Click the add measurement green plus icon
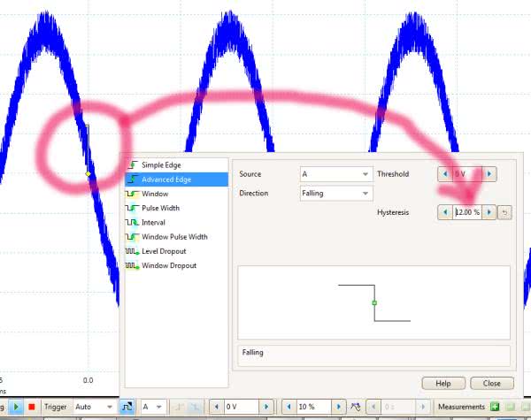The width and height of the screenshot is (531, 420). 496,407
